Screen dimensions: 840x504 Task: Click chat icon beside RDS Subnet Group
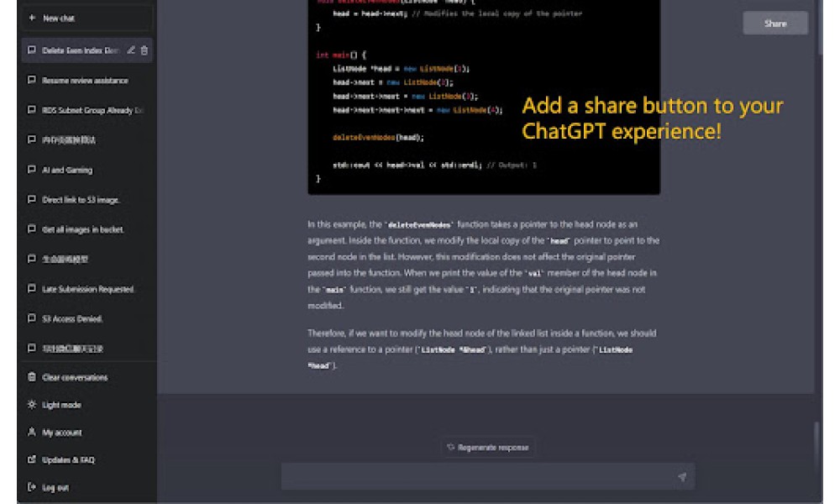(32, 109)
